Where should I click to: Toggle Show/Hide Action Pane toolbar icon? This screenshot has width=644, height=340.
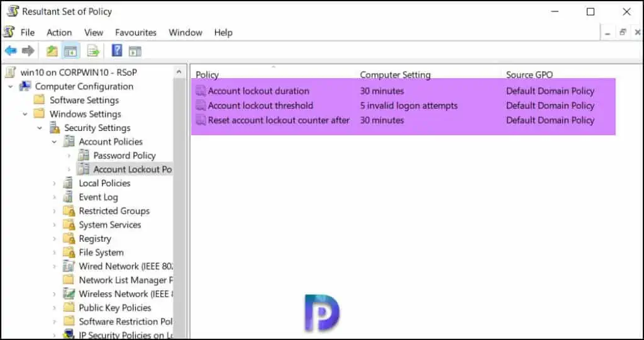(x=135, y=52)
